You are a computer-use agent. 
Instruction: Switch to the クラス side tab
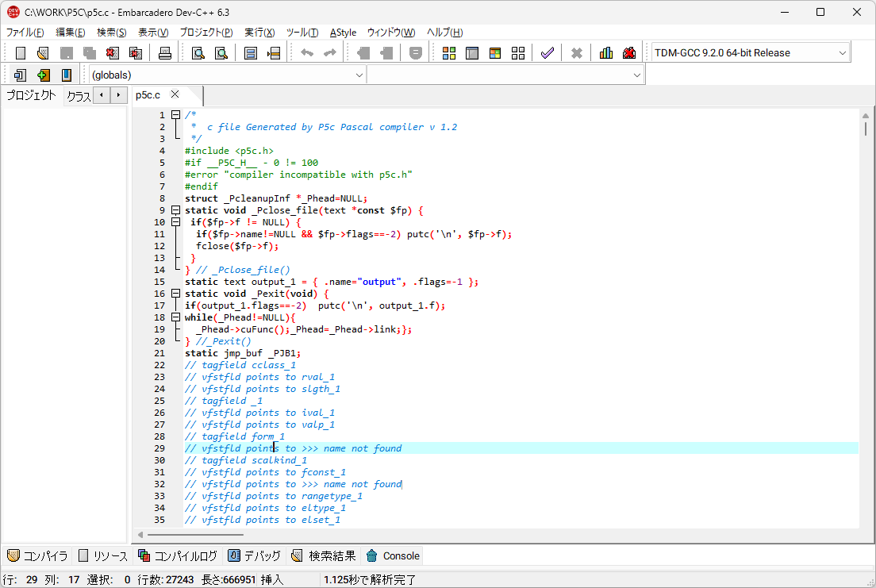79,96
